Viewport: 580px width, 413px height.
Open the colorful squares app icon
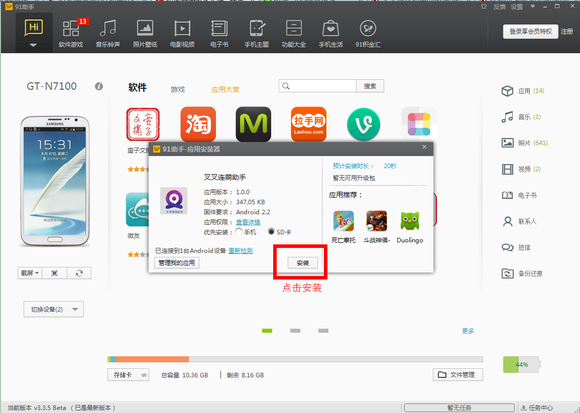[419, 123]
